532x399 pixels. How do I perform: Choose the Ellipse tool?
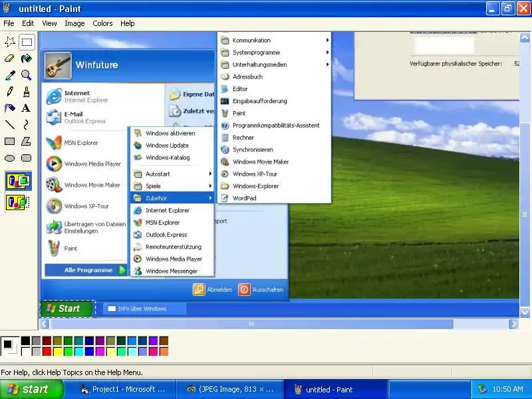point(10,158)
